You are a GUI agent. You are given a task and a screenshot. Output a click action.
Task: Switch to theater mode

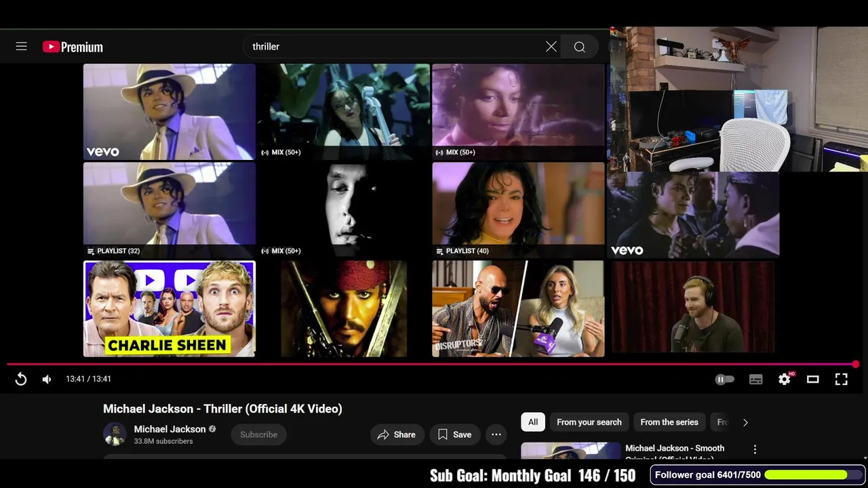pyautogui.click(x=812, y=380)
